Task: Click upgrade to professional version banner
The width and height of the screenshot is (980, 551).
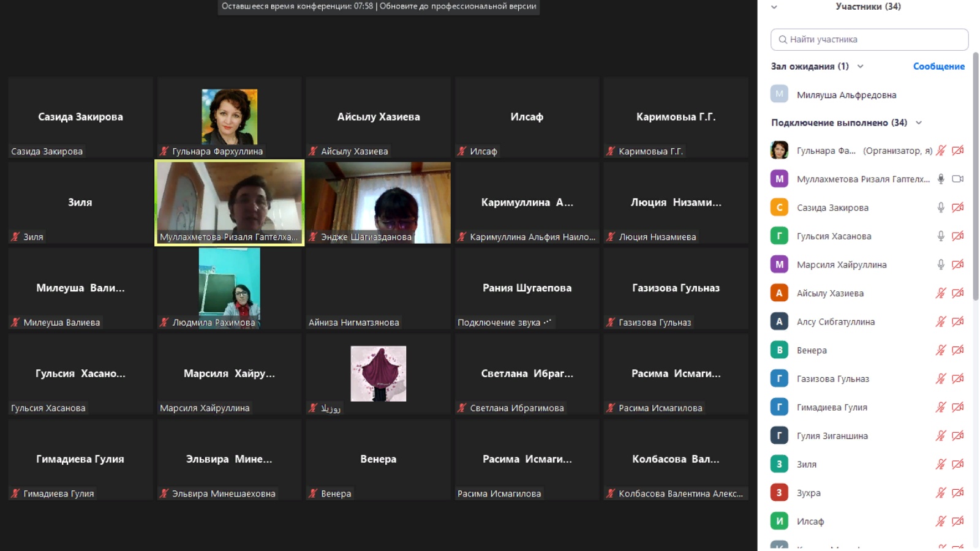Action: [x=458, y=6]
